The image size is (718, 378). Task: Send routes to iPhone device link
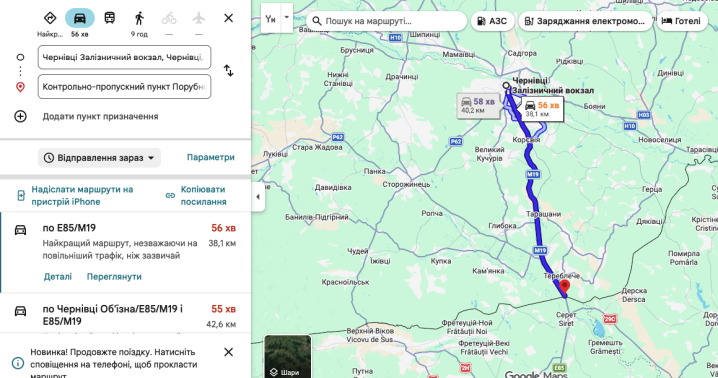tap(82, 196)
